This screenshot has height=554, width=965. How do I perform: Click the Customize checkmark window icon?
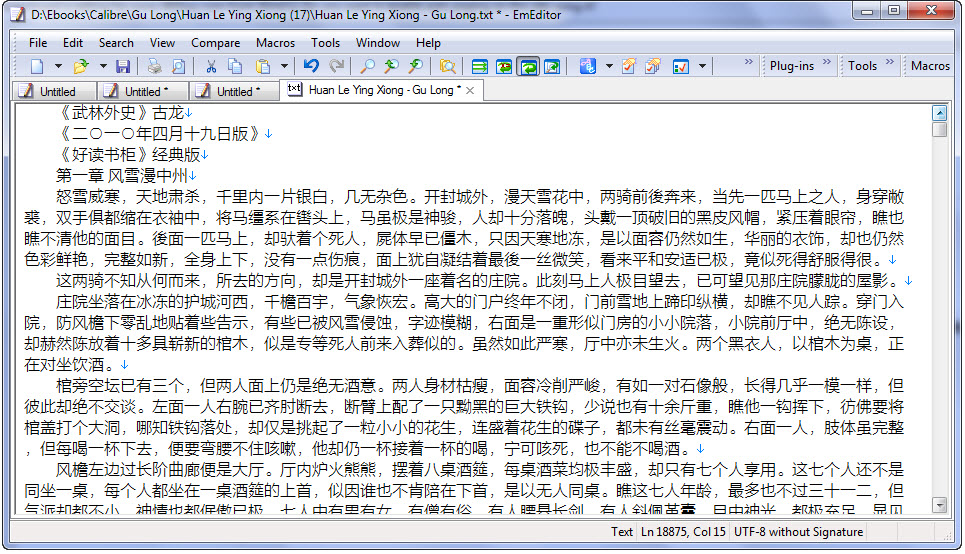coord(681,66)
